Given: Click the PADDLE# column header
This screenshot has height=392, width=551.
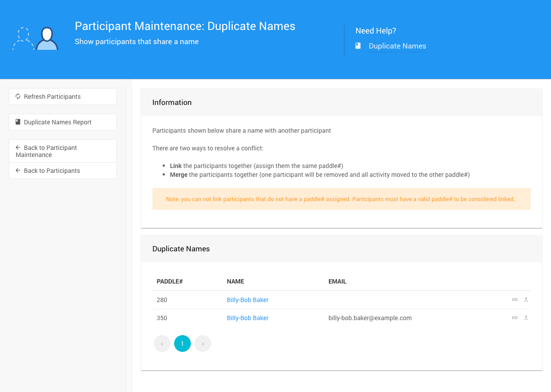Looking at the screenshot, I should pyautogui.click(x=170, y=281).
